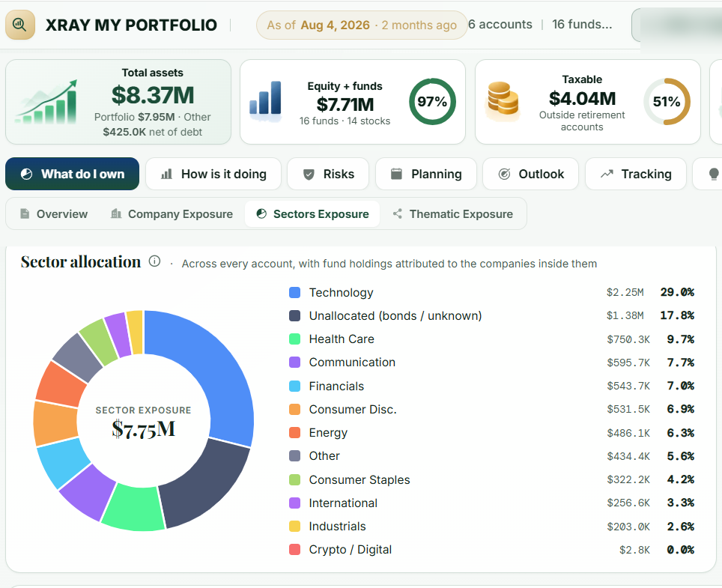Select the Overview sub-tab
722x588 pixels.
53,213
